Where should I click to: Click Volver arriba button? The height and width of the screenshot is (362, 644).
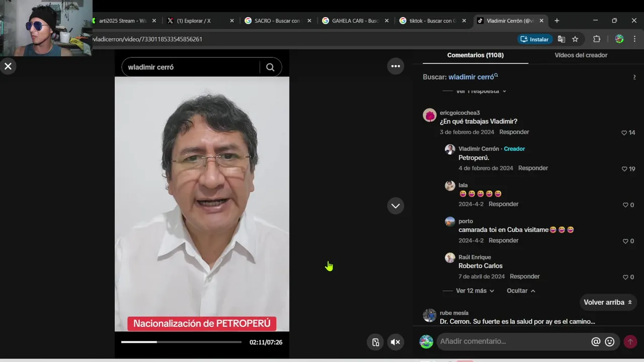(x=608, y=302)
